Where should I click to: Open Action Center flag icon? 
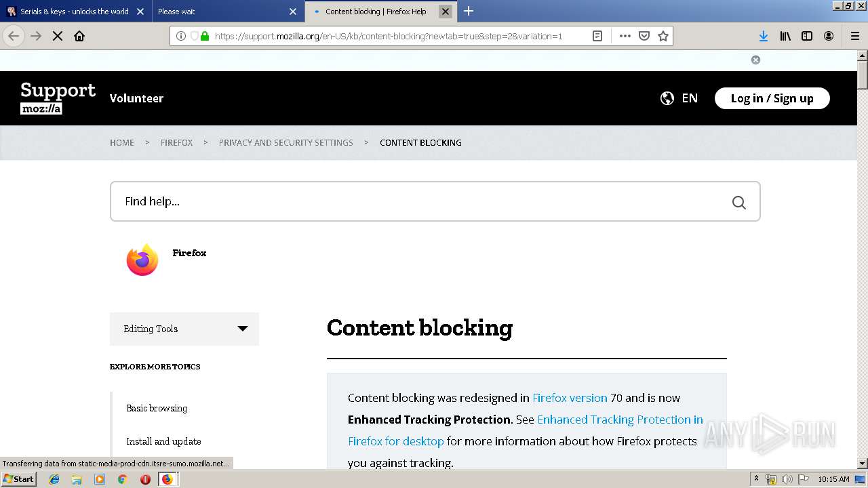click(804, 479)
